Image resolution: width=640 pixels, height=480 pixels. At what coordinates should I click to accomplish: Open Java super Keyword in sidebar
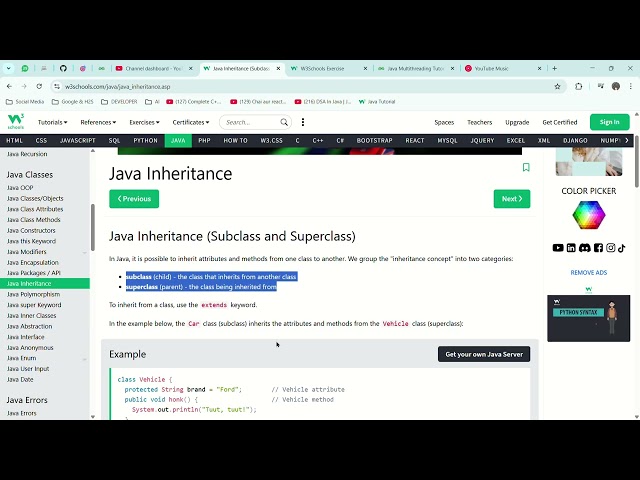34,305
